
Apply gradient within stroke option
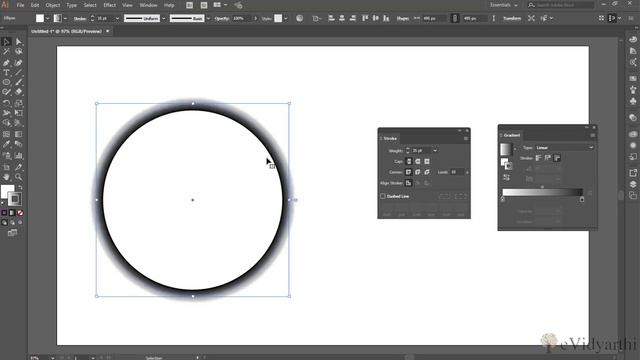click(539, 158)
